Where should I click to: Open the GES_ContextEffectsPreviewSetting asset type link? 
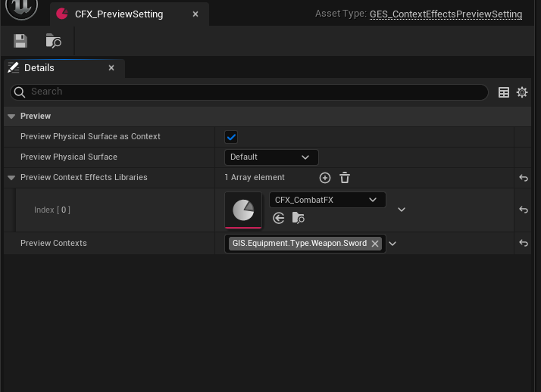pos(446,14)
